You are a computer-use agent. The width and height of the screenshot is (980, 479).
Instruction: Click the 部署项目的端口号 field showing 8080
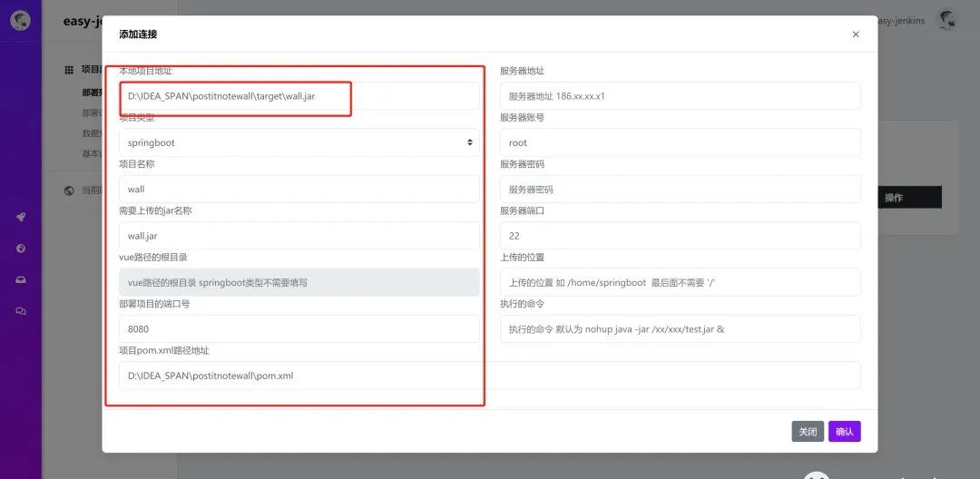click(299, 328)
